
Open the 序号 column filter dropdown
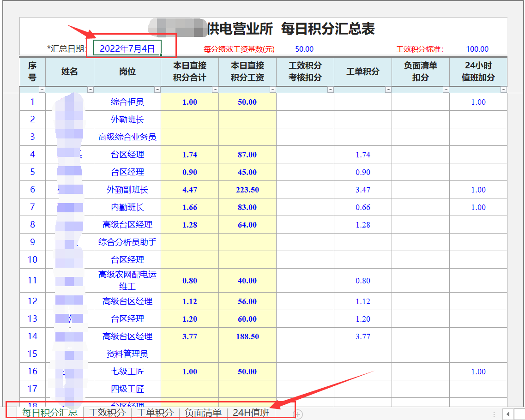point(42,90)
